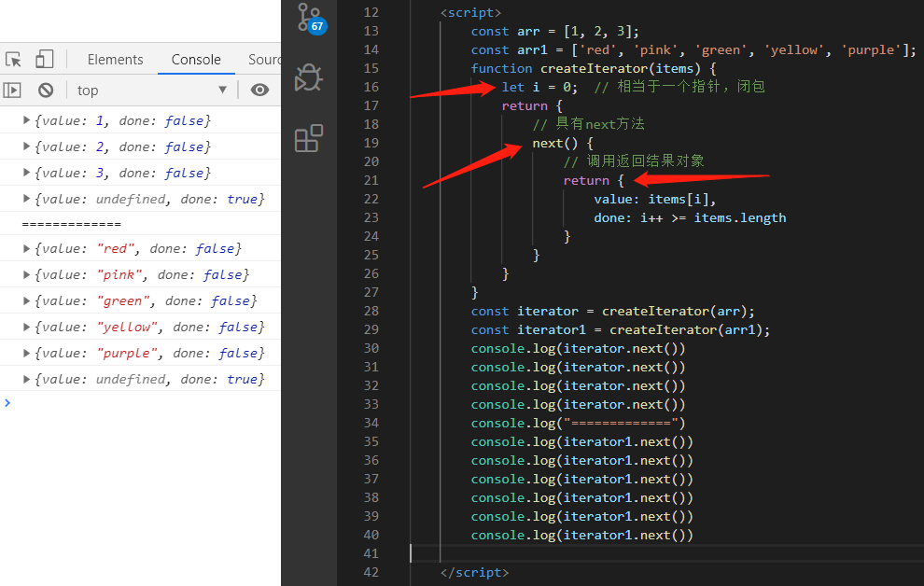Expand the {value: "green"} log object
This screenshot has width=924, height=586.
(26, 300)
